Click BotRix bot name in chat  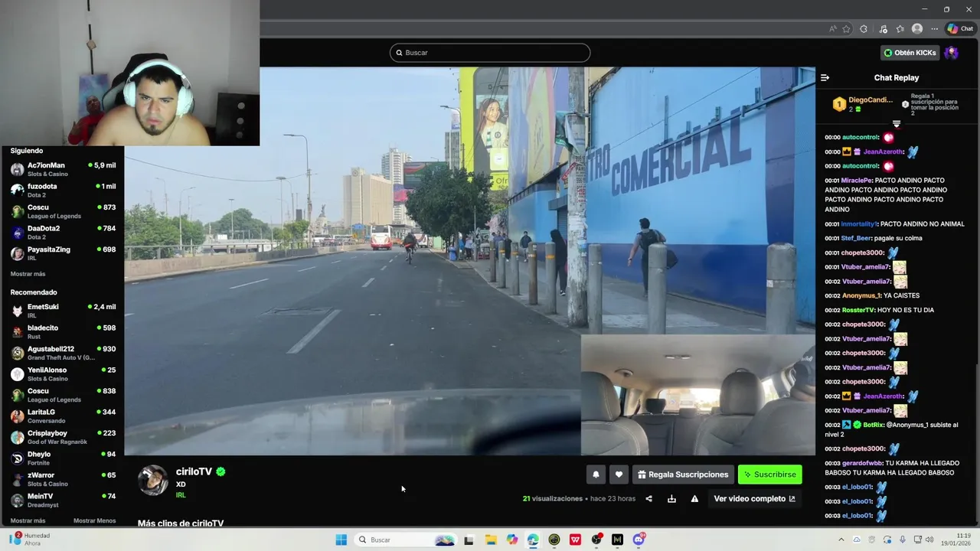[874, 425]
